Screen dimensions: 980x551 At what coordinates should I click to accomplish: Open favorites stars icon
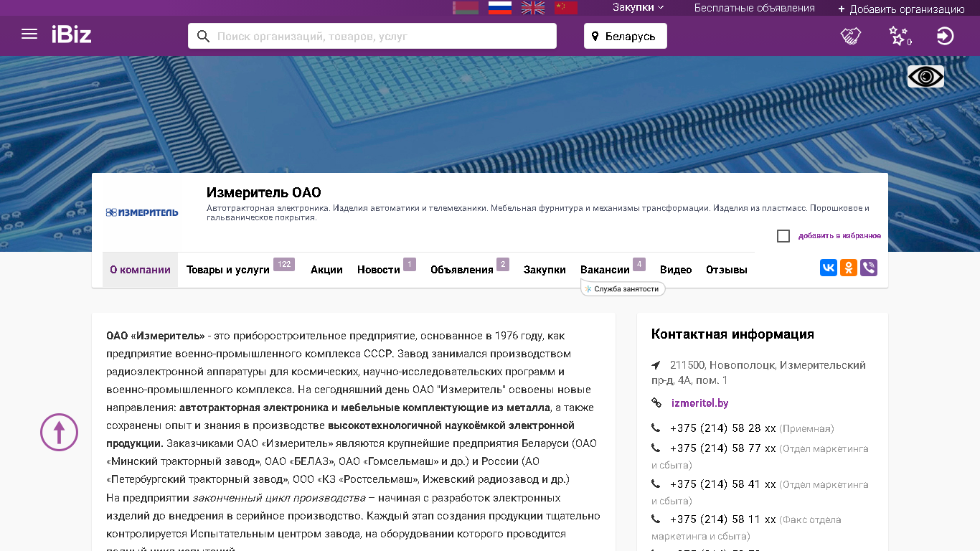[897, 35]
